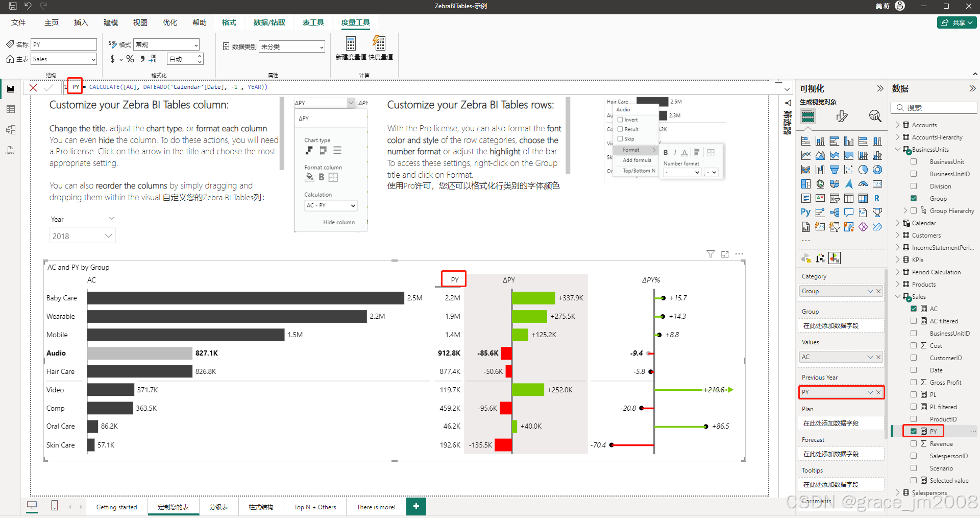Select the globe map visual
The width and height of the screenshot is (980, 518).
click(x=820, y=184)
